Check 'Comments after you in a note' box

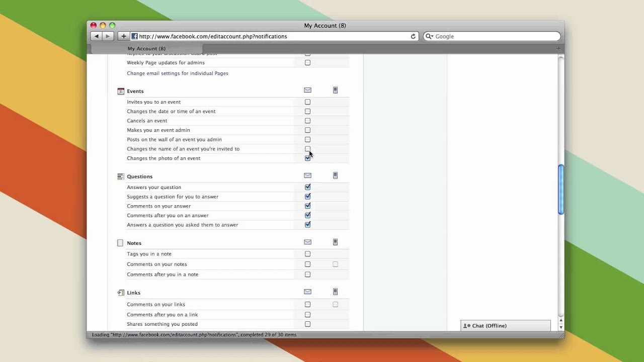[307, 275]
